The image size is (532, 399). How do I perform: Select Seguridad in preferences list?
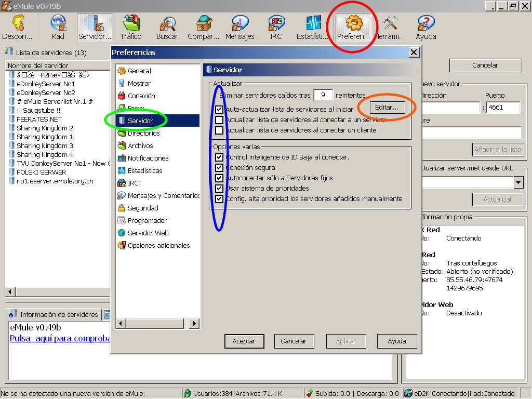coord(143,208)
